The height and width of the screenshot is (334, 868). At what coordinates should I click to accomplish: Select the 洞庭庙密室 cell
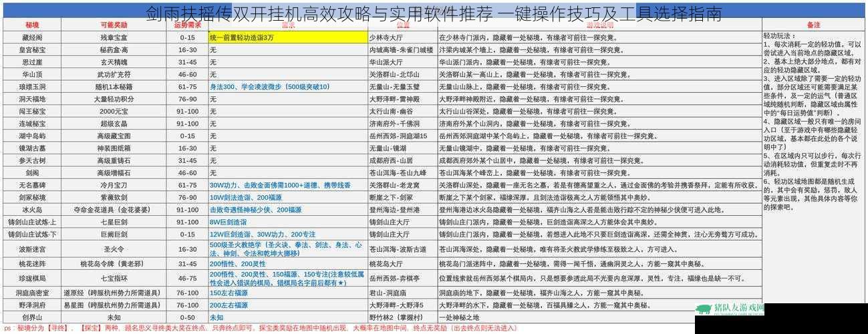click(x=32, y=293)
